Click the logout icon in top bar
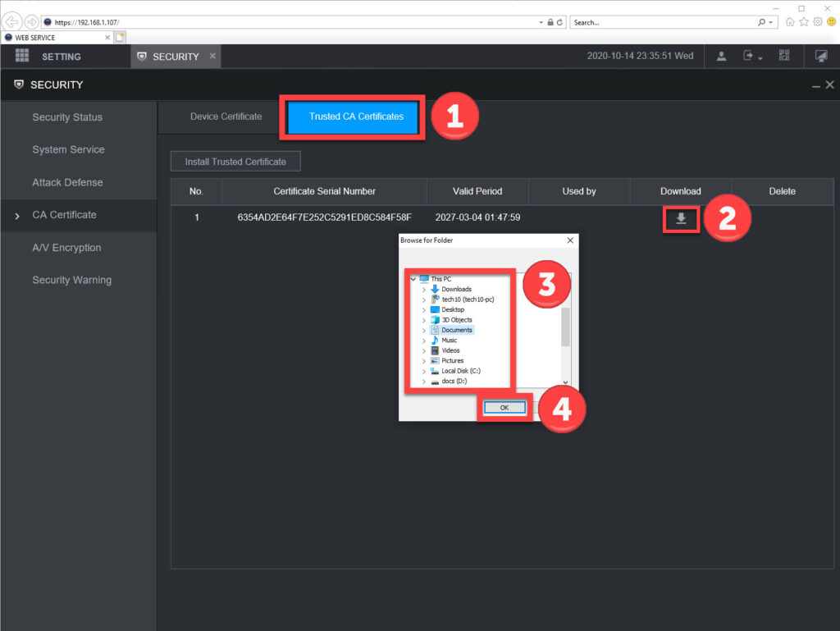Viewport: 840px width, 631px height. click(749, 56)
